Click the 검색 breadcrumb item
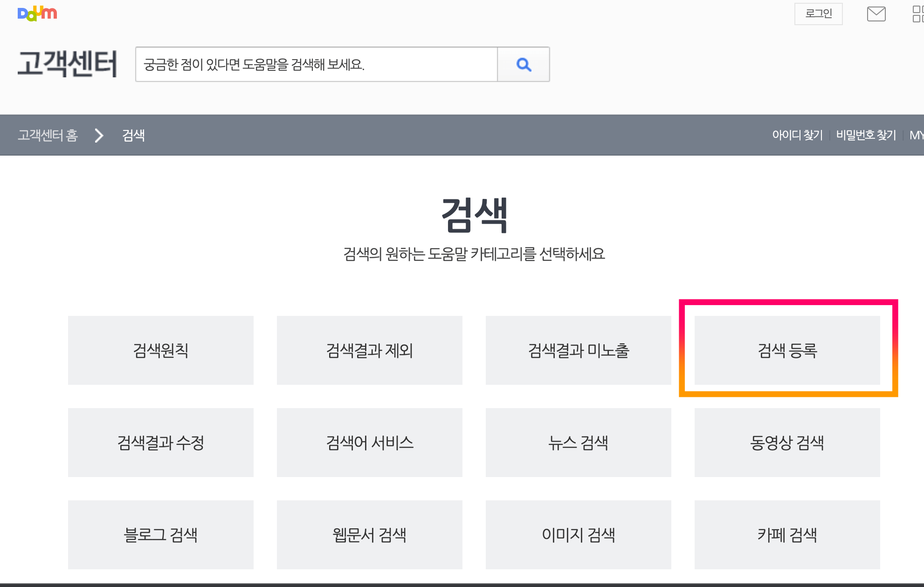This screenshot has width=924, height=587. 133,135
